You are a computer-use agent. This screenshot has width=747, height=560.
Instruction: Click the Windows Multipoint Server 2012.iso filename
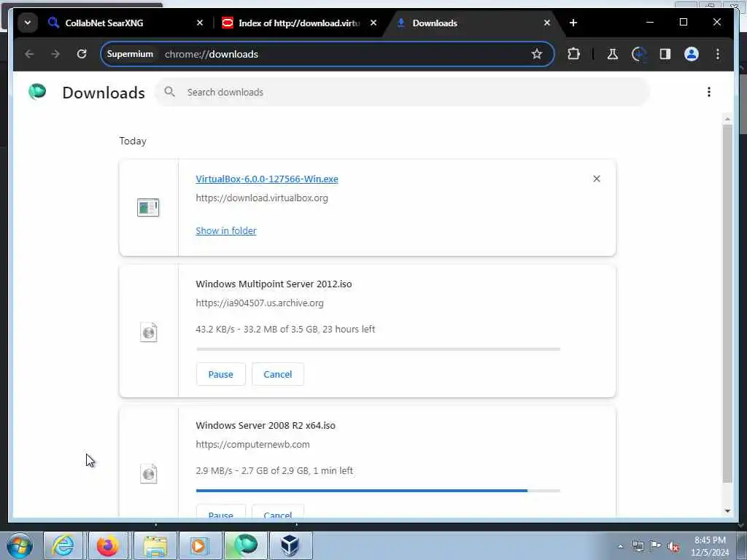[x=274, y=284]
